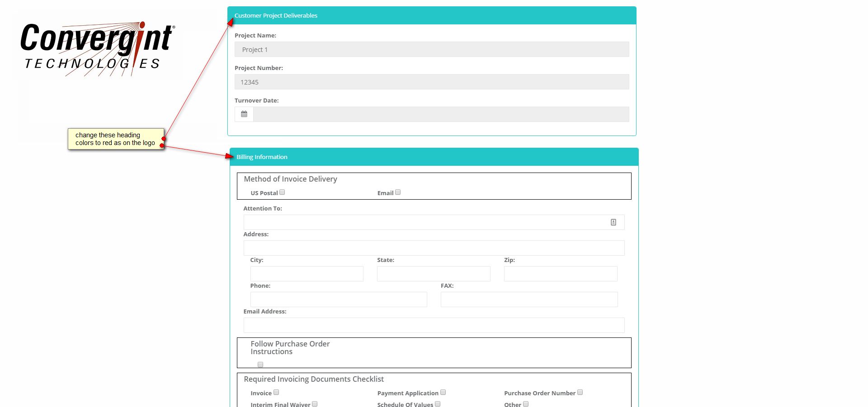Click the FAX input field

(x=529, y=299)
